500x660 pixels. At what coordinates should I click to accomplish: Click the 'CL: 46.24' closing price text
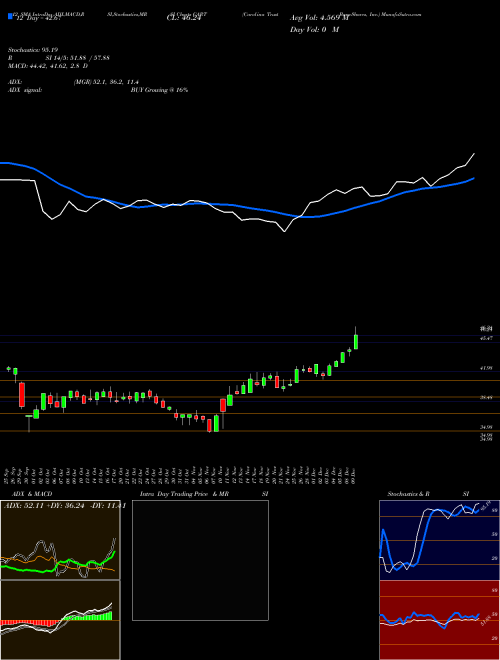point(183,18)
